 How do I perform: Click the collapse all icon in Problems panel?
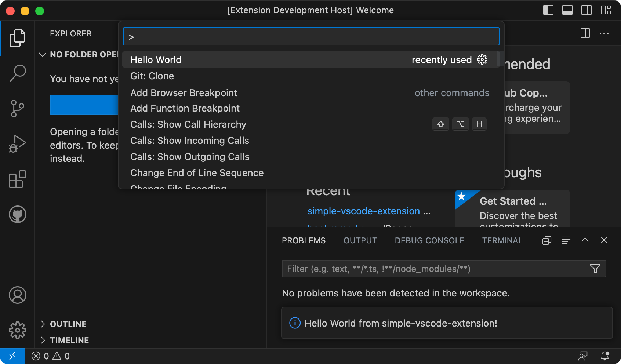[547, 240]
